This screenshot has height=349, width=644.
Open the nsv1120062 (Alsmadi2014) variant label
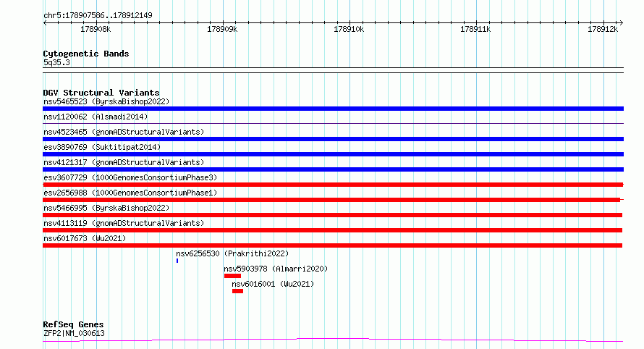pos(96,117)
